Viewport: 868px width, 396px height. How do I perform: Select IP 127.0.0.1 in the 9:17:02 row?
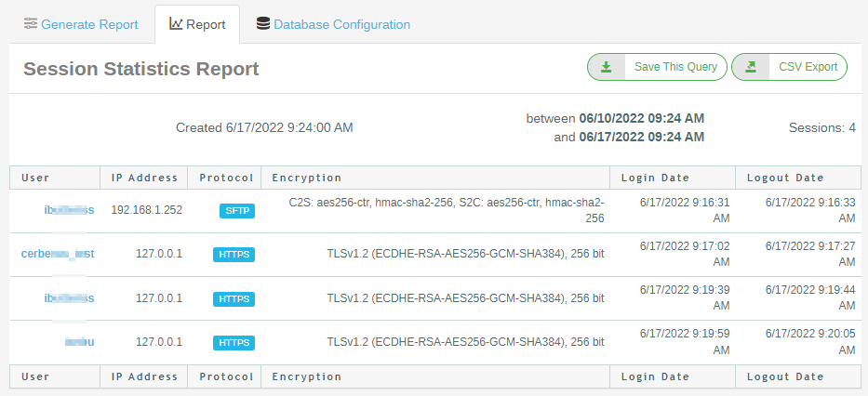click(x=159, y=254)
